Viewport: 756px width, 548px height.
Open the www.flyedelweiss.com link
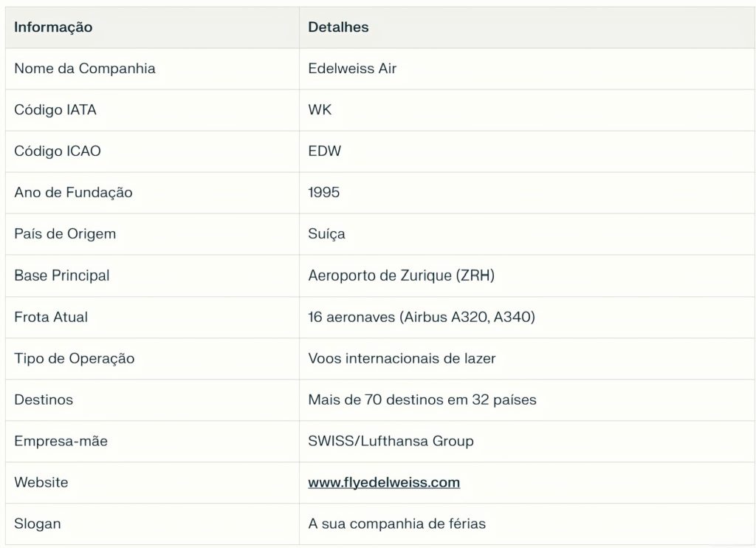384,483
